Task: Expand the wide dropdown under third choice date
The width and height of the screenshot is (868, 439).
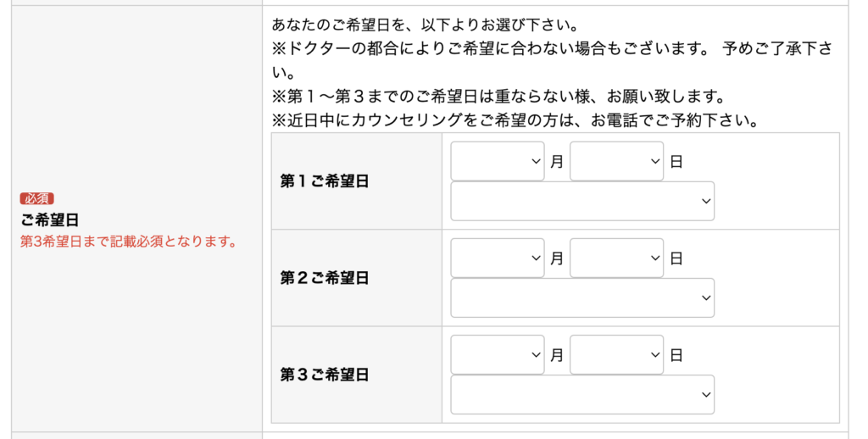Action: 582,394
